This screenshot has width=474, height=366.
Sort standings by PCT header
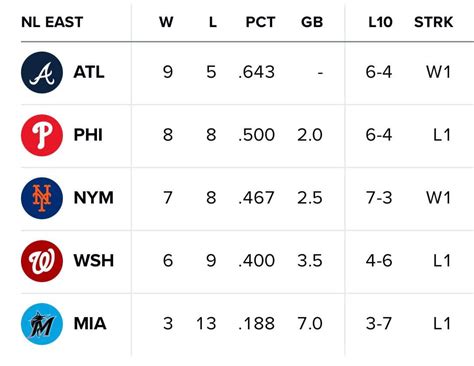pos(260,22)
